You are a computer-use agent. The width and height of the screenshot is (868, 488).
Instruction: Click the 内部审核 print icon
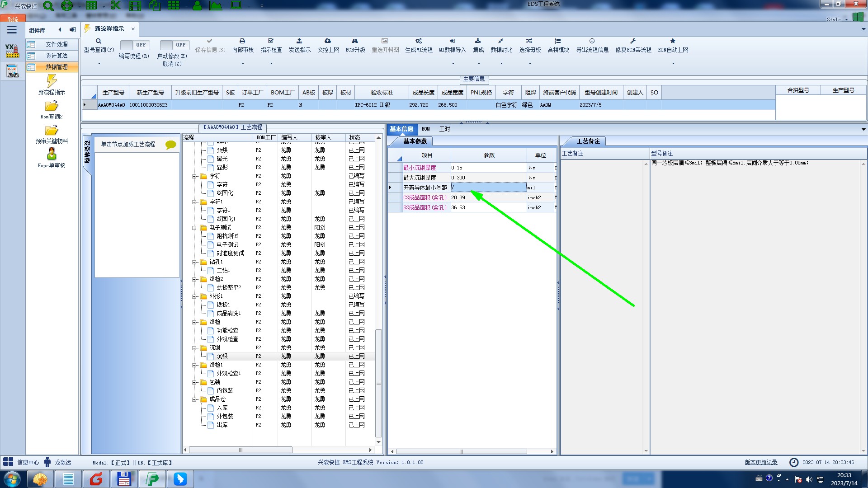click(x=242, y=41)
